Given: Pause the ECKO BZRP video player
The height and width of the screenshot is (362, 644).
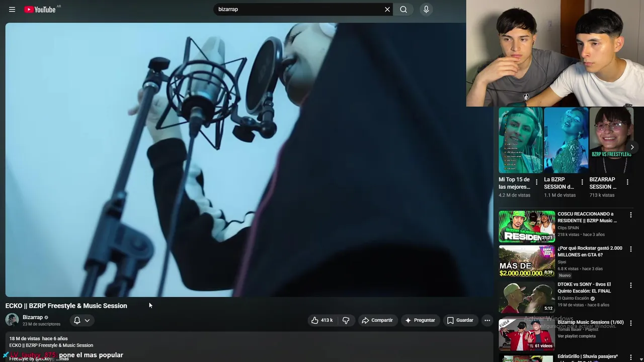Looking at the screenshot, I should (250, 160).
